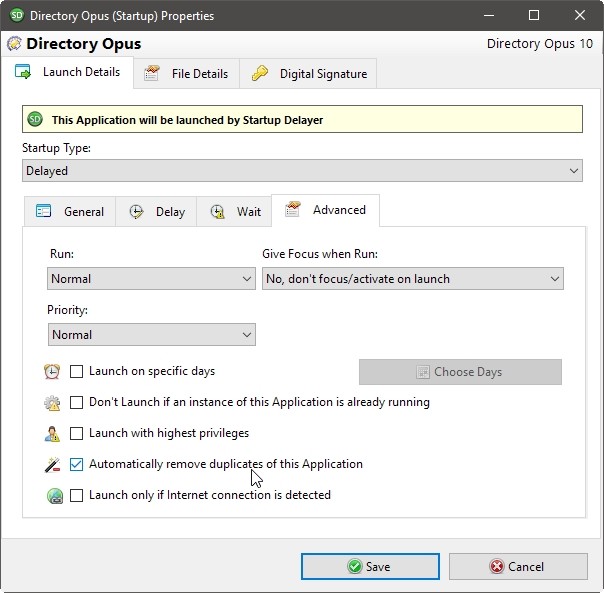Uncheck Automatically remove duplicates of this Application
The width and height of the screenshot is (604, 593).
(76, 464)
